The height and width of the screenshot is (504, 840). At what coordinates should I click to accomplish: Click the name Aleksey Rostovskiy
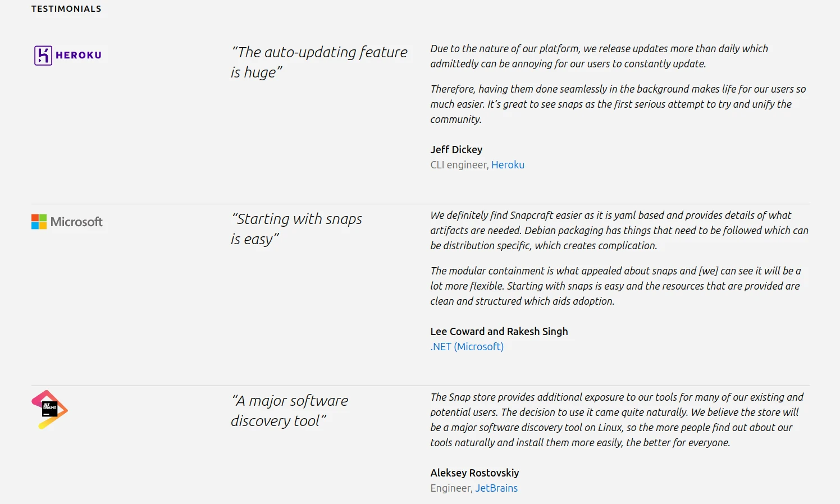click(474, 473)
